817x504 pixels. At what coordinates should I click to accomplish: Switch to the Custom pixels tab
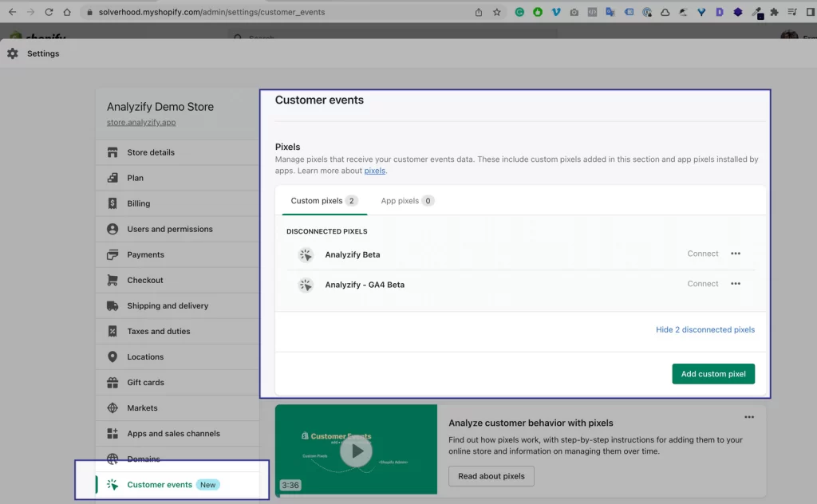324,201
